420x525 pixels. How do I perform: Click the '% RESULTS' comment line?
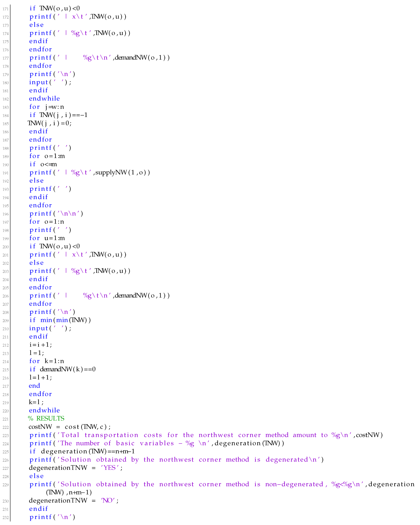click(x=46, y=418)
